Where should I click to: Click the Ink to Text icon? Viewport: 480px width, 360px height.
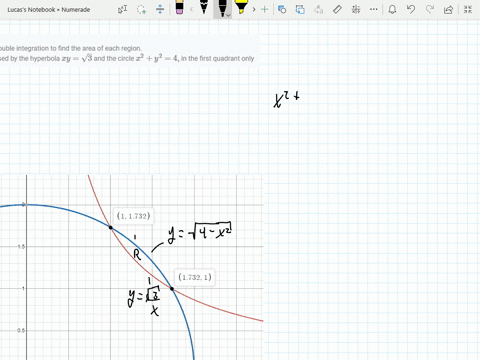click(x=319, y=9)
